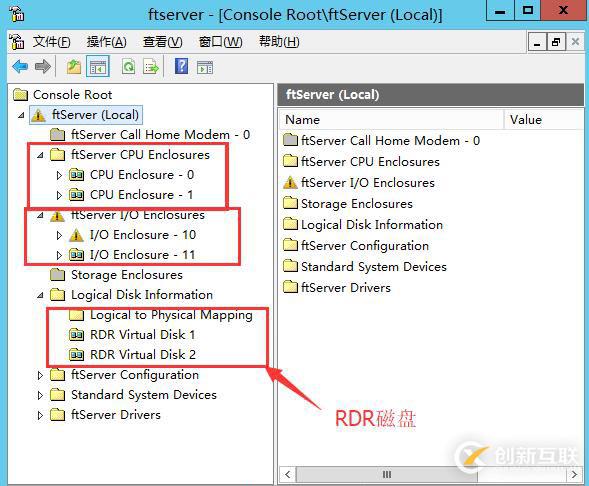Screen dimensions: 589x486
Task: Select ftServer CPU Enclosures in the results list
Action: point(370,161)
